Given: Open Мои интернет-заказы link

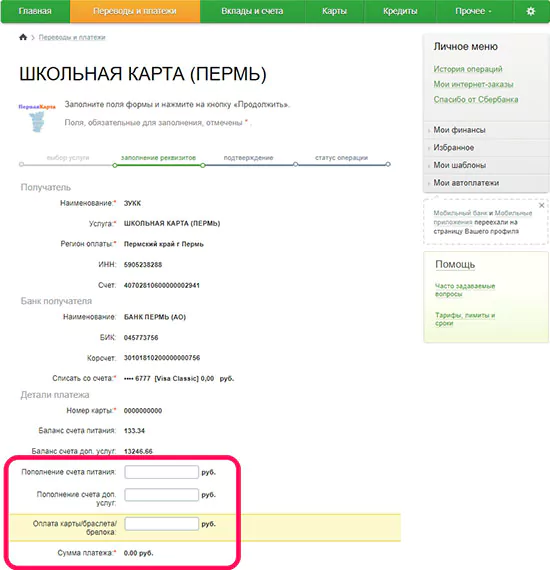Looking at the screenshot, I should [x=473, y=84].
